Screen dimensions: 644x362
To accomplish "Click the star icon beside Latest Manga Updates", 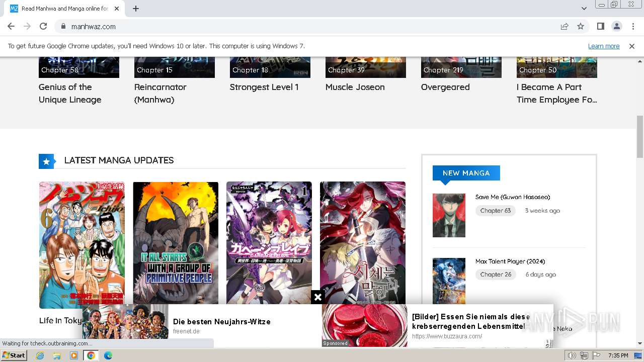I will [x=46, y=161].
